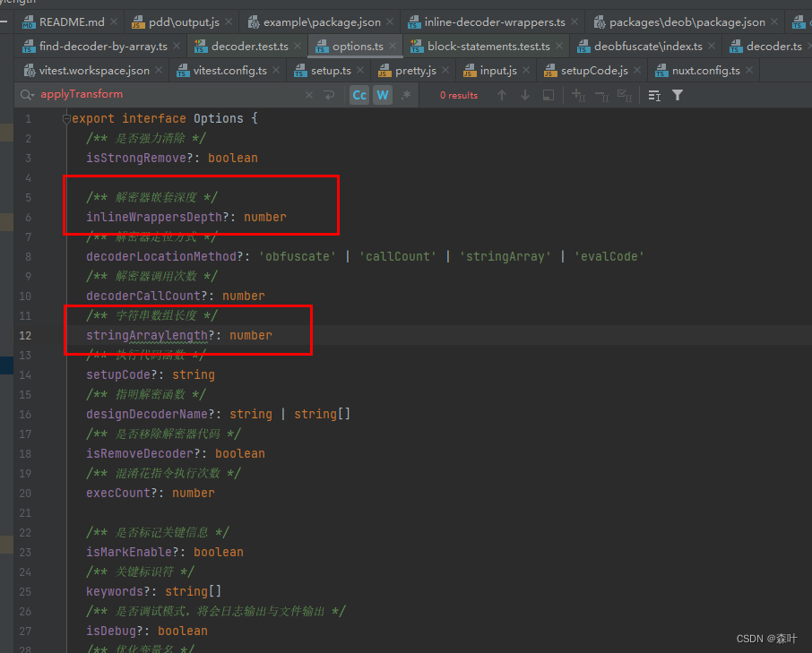
Task: Select all occurrences with the select-all icon
Action: click(x=627, y=94)
